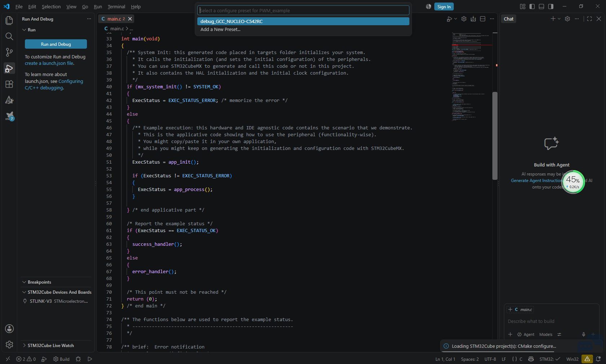Click the Build button in status bar
Viewport: 606px width, 364px height.
pyautogui.click(x=61, y=359)
